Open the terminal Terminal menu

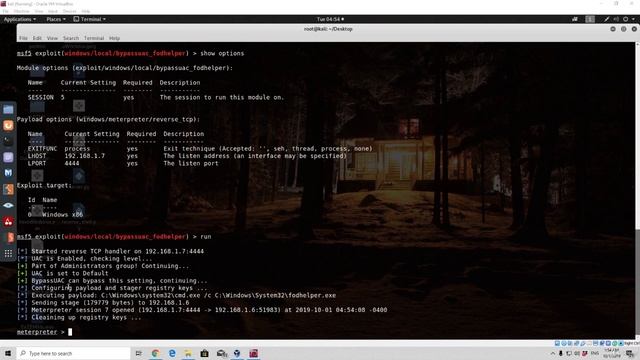click(x=94, y=38)
